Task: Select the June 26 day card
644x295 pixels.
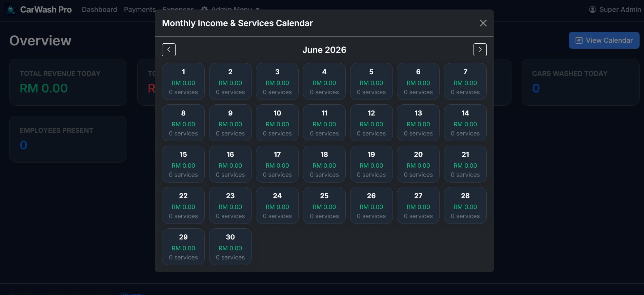Action: point(371,205)
